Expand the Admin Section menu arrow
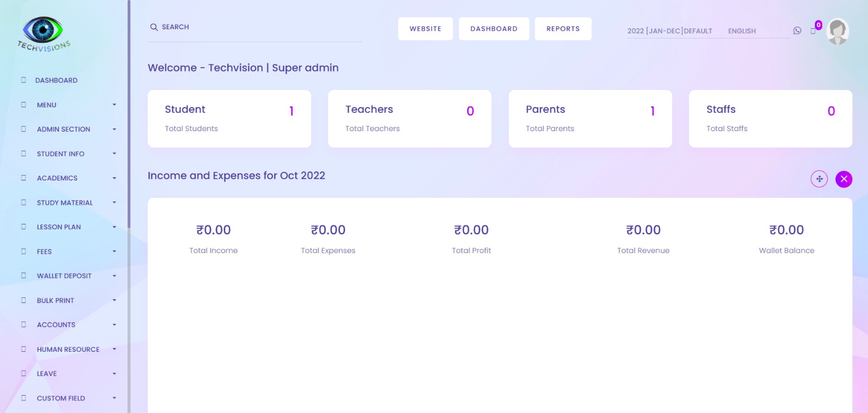The image size is (868, 413). point(114,129)
